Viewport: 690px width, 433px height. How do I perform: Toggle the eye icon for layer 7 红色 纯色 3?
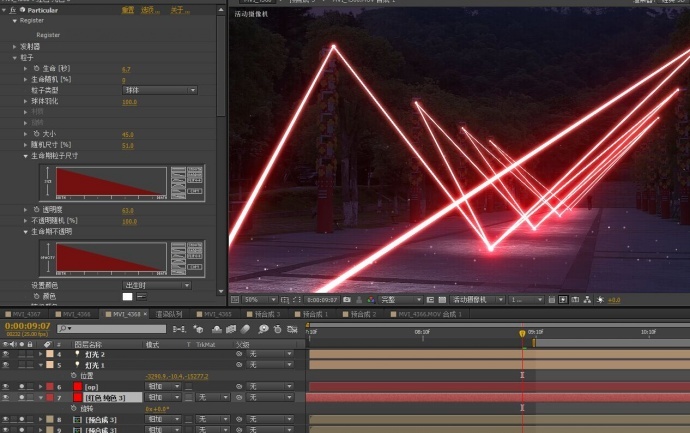coord(6,397)
